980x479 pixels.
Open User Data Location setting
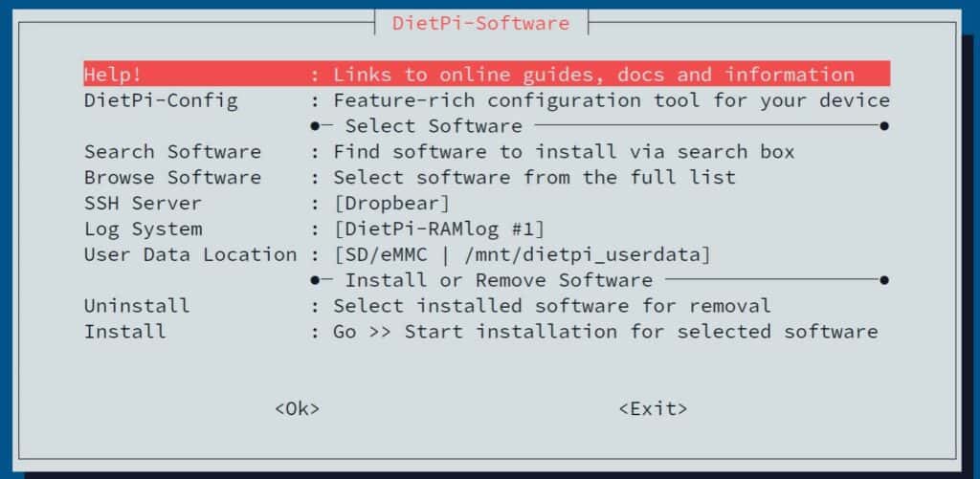pyautogui.click(x=189, y=255)
